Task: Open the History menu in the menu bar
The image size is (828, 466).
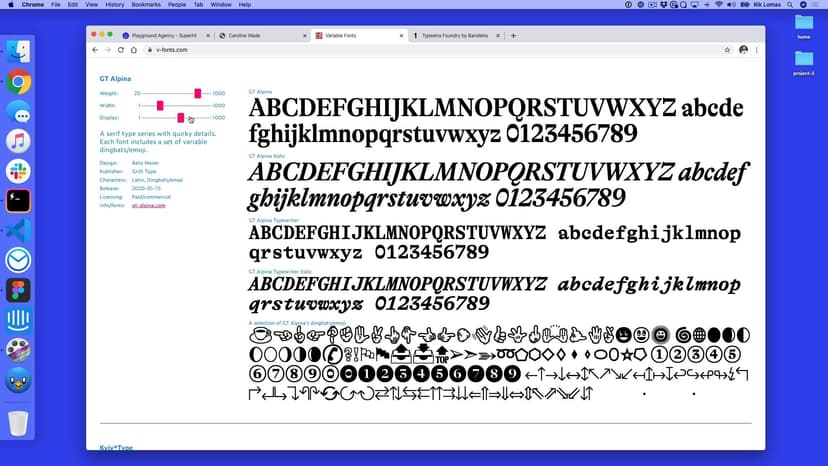Action: click(x=115, y=5)
